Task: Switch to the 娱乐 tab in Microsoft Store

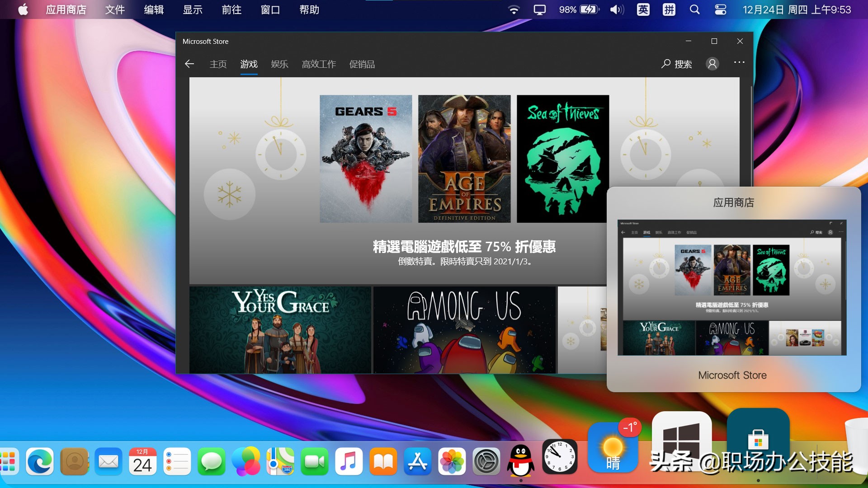Action: [279, 64]
